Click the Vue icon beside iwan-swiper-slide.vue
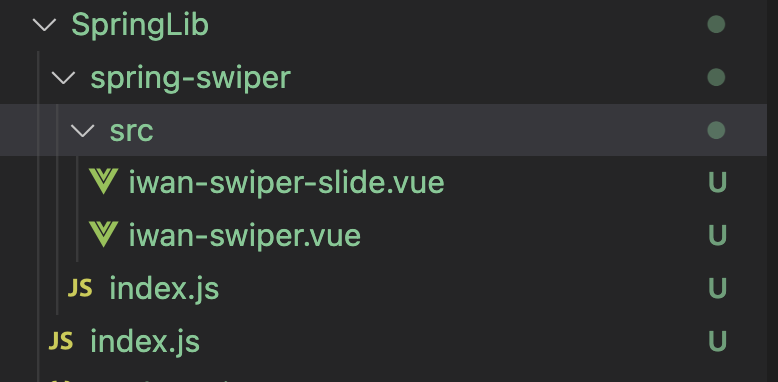 tap(103, 181)
